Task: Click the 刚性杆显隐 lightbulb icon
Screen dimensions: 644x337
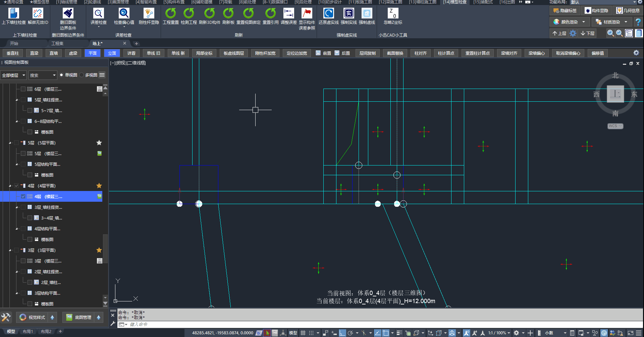Action: click(x=149, y=13)
